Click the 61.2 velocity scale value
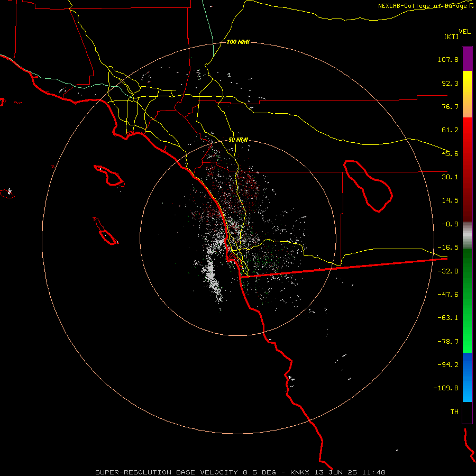476x476 pixels. 450,130
